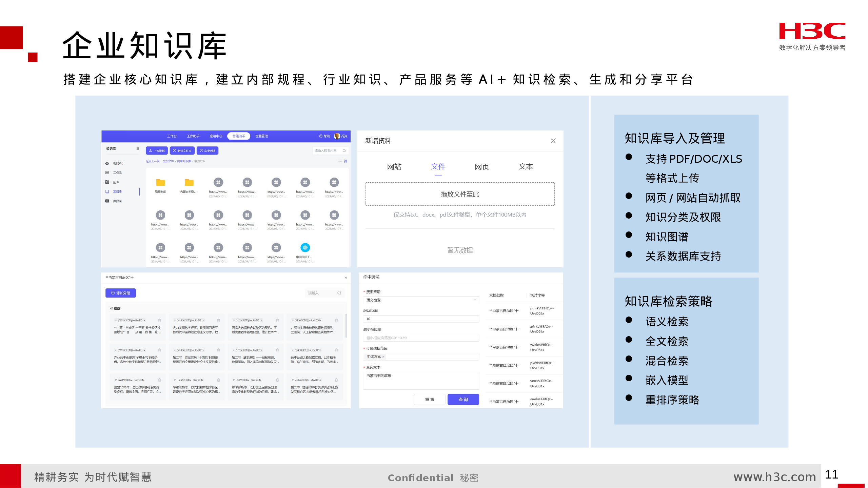Select the 文本 tab in 新增资料
Screen dimensions: 868x488
pyautogui.click(x=526, y=167)
